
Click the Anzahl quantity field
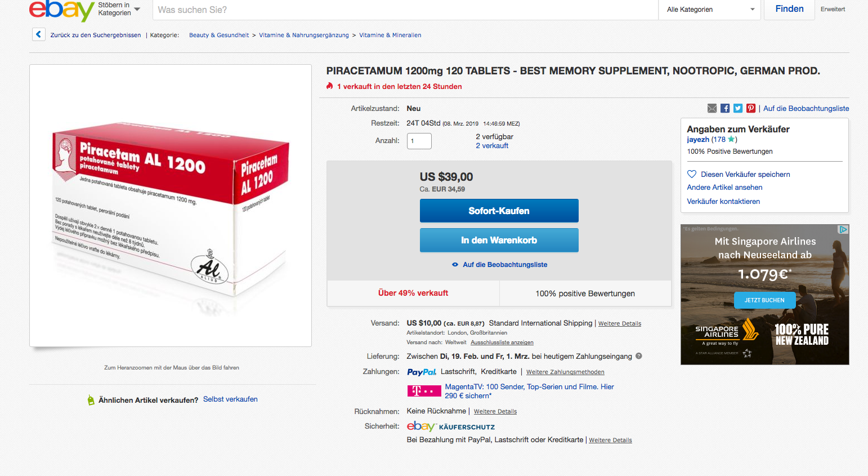[x=419, y=141]
